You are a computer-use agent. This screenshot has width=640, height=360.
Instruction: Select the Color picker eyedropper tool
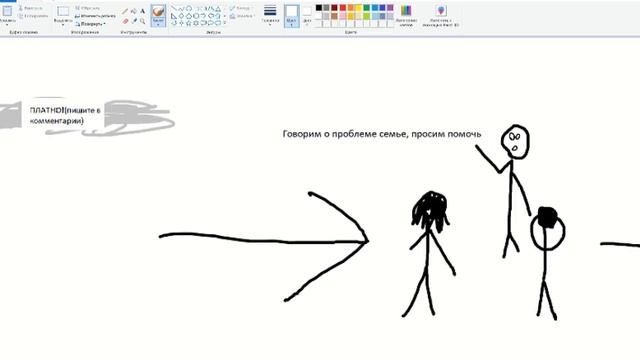pos(134,21)
